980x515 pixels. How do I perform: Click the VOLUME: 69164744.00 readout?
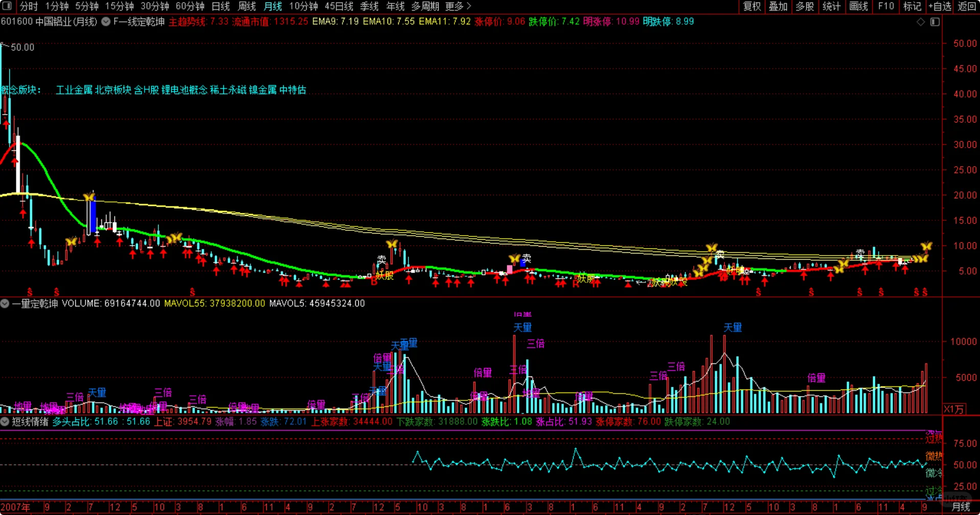(111, 303)
